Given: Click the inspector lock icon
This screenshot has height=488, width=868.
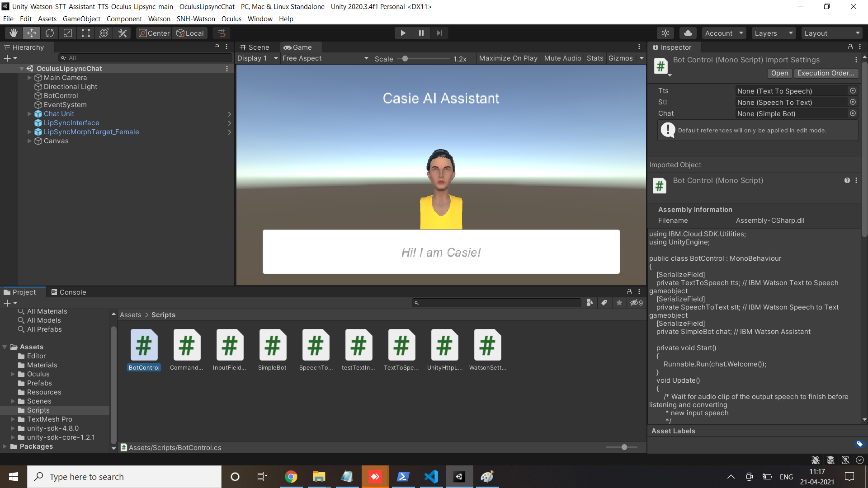Looking at the screenshot, I should pyautogui.click(x=850, y=47).
